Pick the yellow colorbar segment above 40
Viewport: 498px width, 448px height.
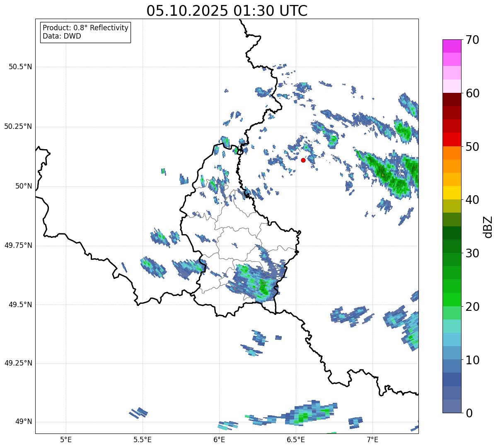(x=452, y=193)
